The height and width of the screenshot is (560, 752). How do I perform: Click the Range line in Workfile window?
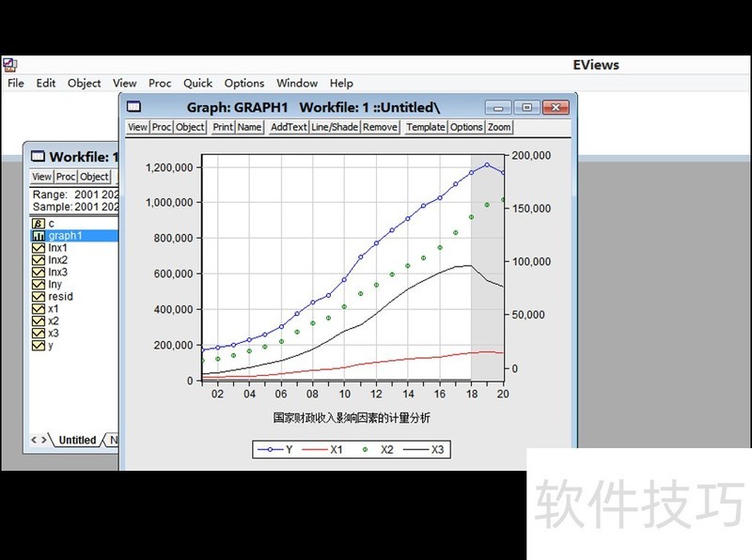(x=74, y=194)
